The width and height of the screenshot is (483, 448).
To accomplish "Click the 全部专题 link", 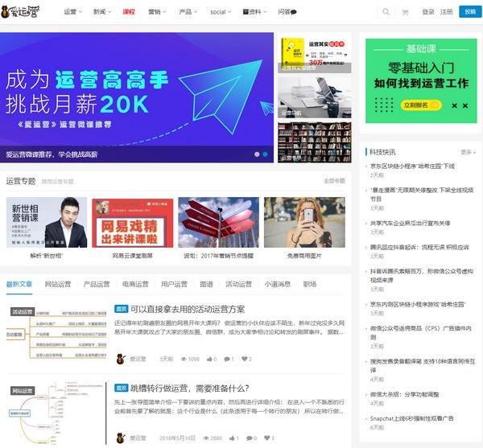I will [335, 181].
